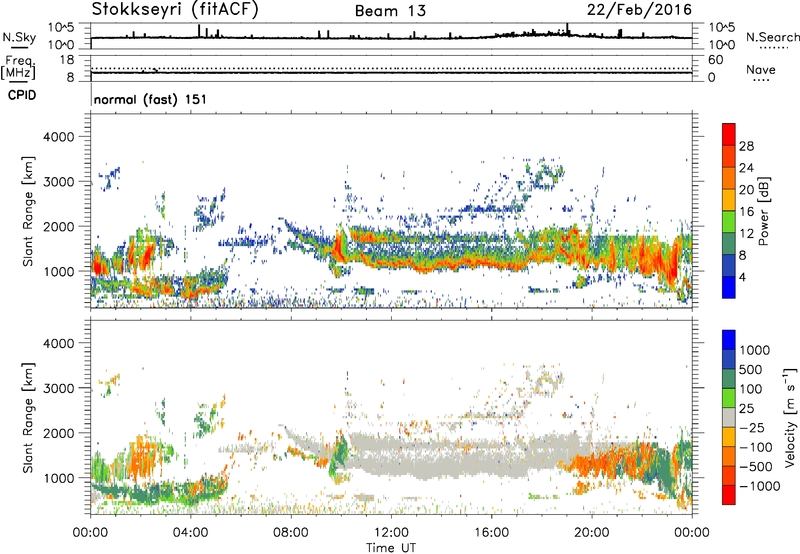Click the noise spike near 19:00 in N.Sky plot
The height and width of the screenshot is (554, 800).
(567, 29)
